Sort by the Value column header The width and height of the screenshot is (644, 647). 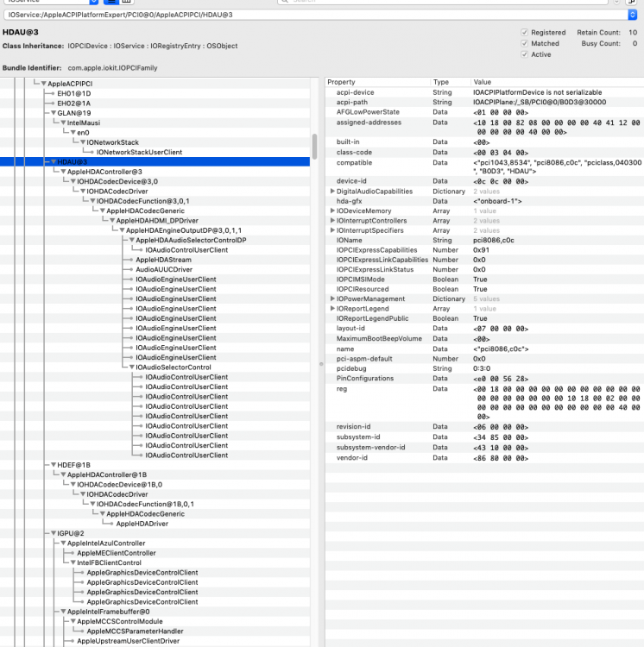558,82
